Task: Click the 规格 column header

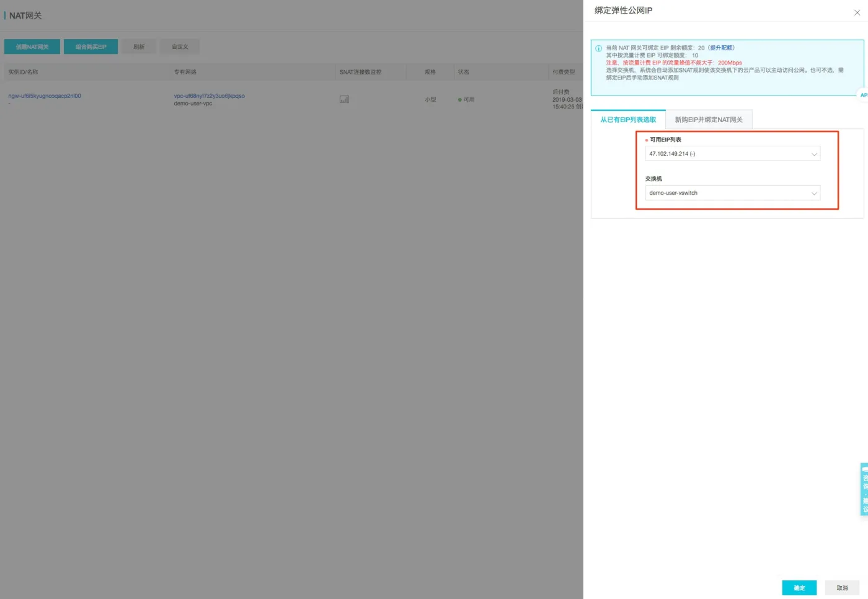Action: (x=430, y=72)
